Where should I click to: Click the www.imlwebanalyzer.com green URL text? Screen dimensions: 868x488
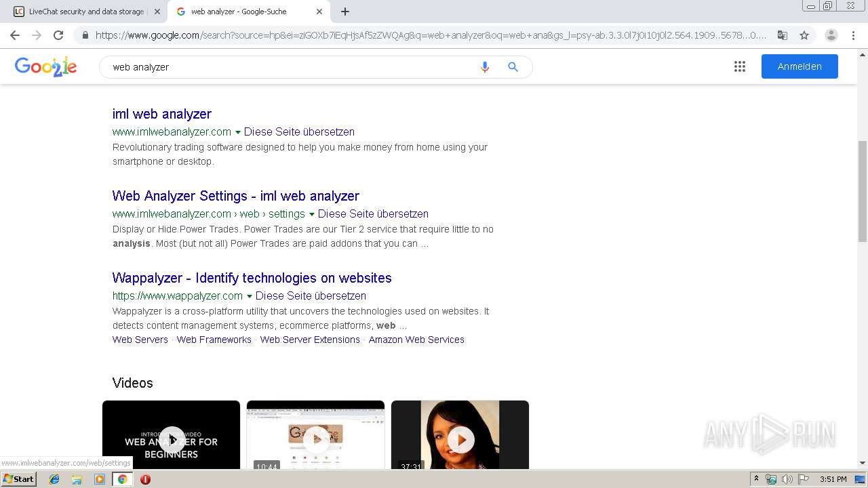(x=172, y=131)
